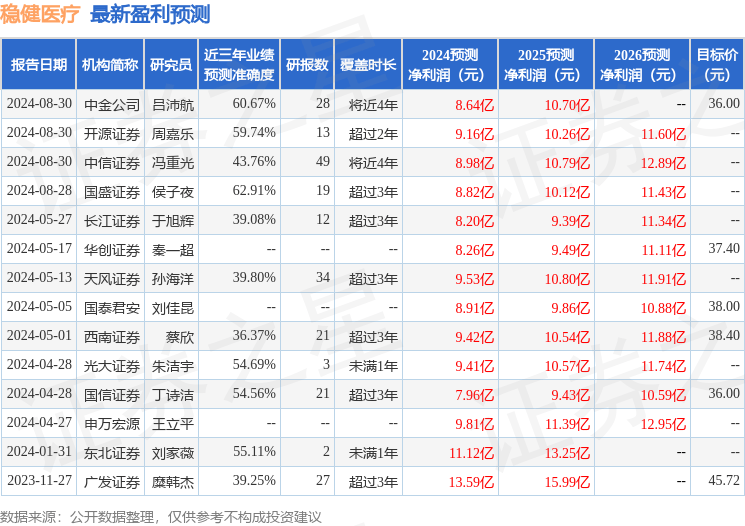
Task: Click 东北证券 institution cell
Action: pyautogui.click(x=112, y=452)
